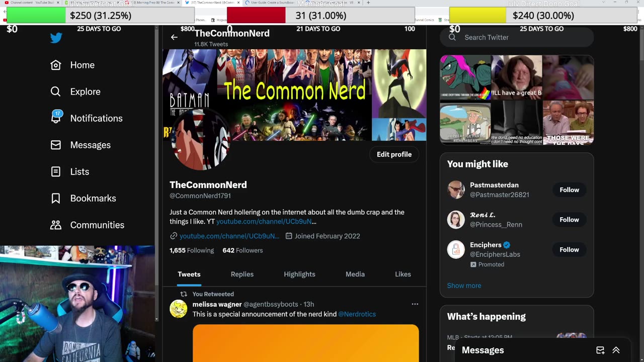
Task: Open the THOSE WERE THE DAYS media thumbnail
Action: click(568, 123)
